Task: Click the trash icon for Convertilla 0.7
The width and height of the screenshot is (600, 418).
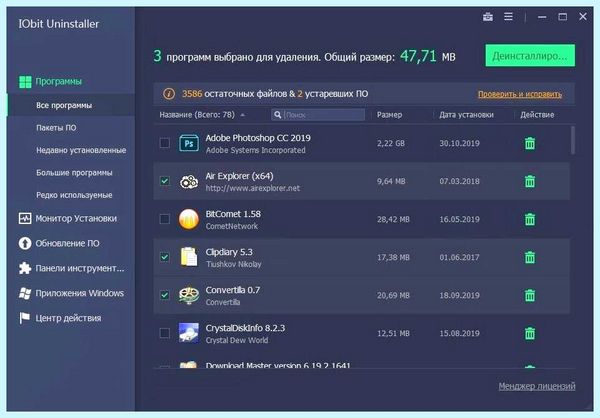Action: (530, 295)
